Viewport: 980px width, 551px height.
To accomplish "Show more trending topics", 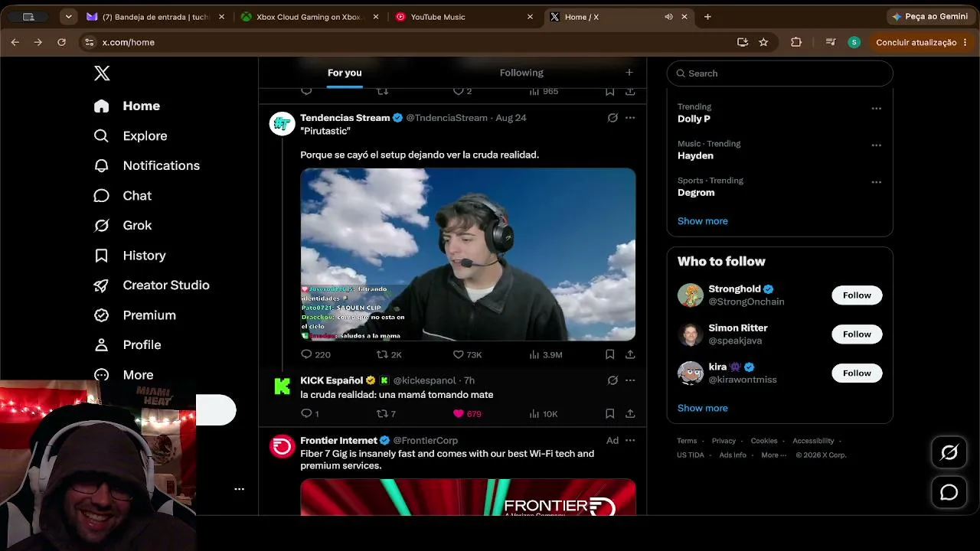I will click(703, 221).
